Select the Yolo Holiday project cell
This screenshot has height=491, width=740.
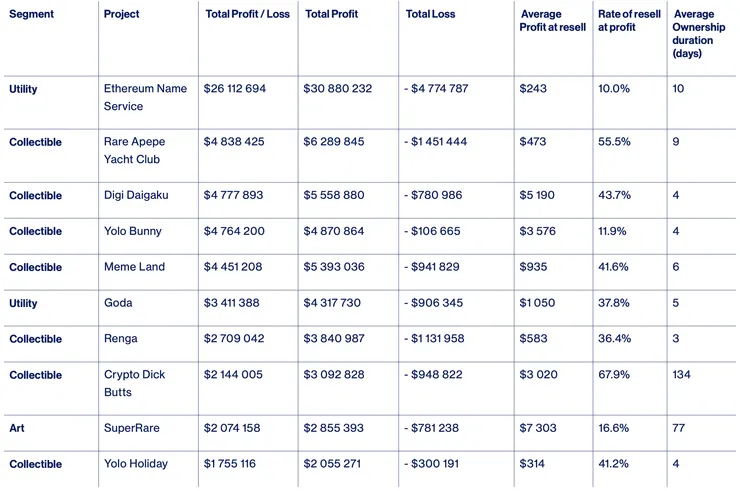coord(136,464)
